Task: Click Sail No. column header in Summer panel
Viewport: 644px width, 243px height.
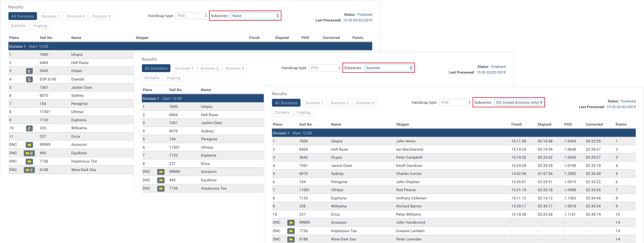Action: (176, 90)
